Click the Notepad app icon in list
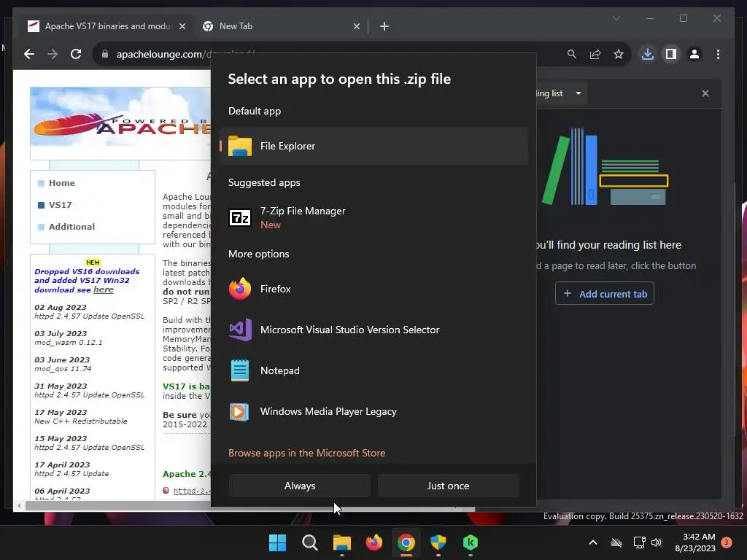 pyautogui.click(x=239, y=370)
